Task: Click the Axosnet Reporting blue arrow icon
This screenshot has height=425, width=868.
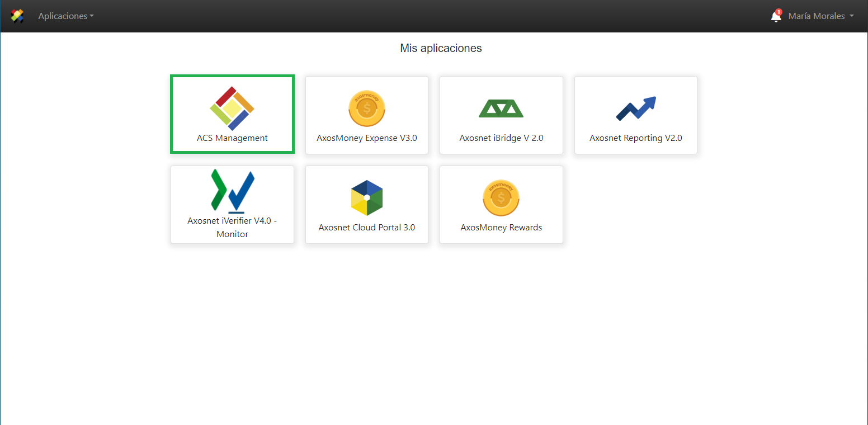Action: 636,108
